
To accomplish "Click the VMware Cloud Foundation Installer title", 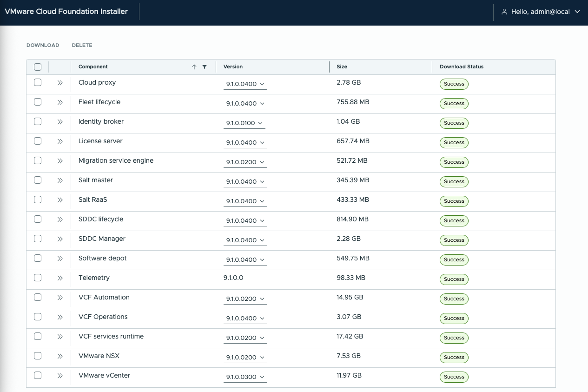I will (x=66, y=12).
